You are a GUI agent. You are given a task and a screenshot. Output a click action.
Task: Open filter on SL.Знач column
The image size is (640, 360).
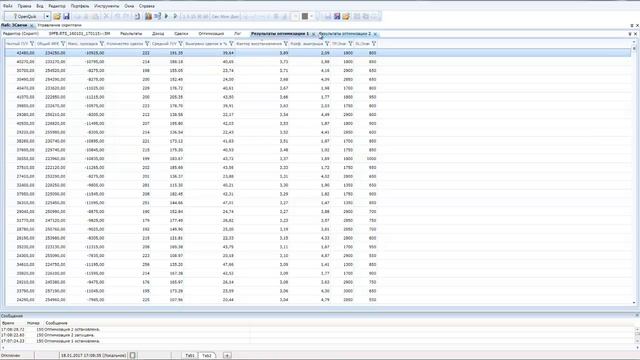click(x=373, y=44)
